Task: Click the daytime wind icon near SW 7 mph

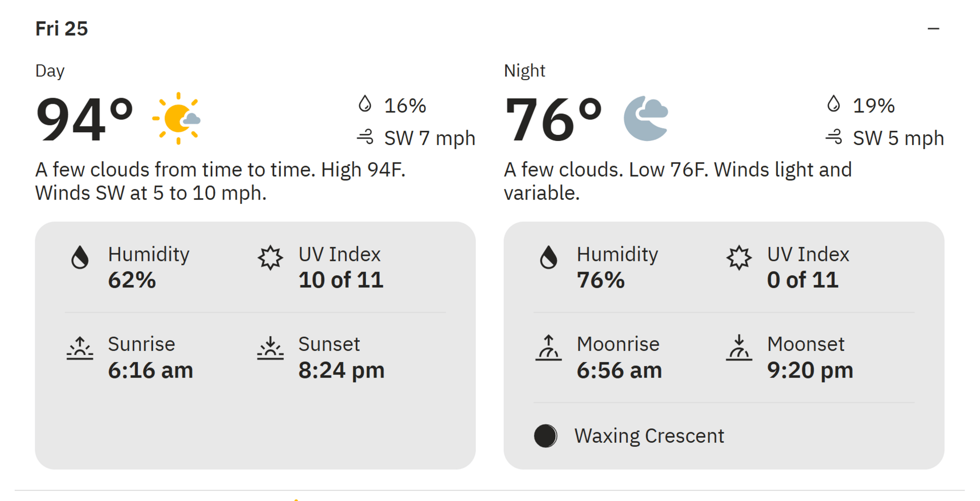Action: [365, 137]
